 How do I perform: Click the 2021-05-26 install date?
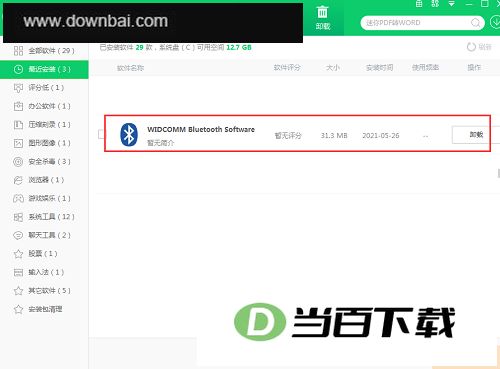click(381, 136)
